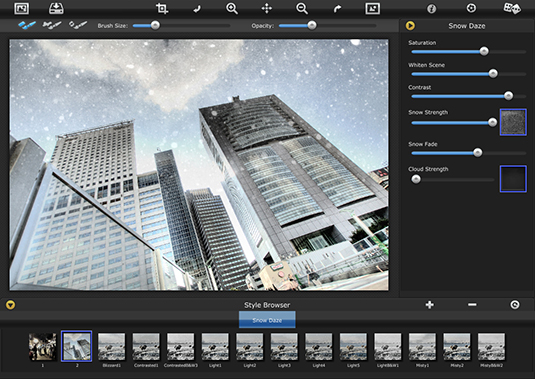This screenshot has width=535, height=379.
Task: Select the second grey brush tool
Action: (52, 25)
